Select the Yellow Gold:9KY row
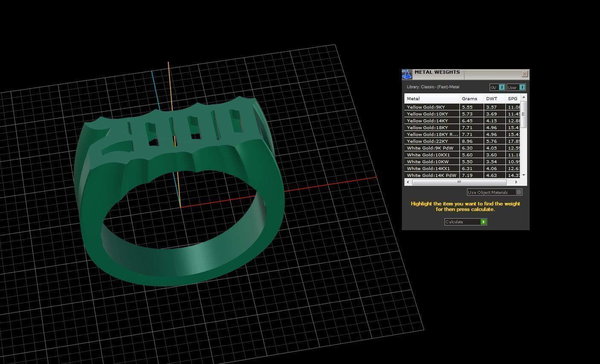The height and width of the screenshot is (364, 600). tap(462, 107)
